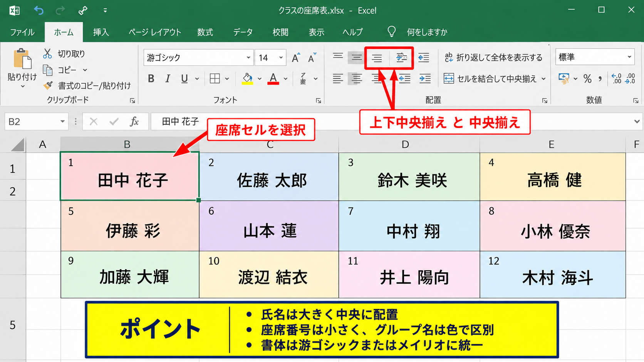Click the increase indent icon
The image size is (644, 362).
(425, 79)
